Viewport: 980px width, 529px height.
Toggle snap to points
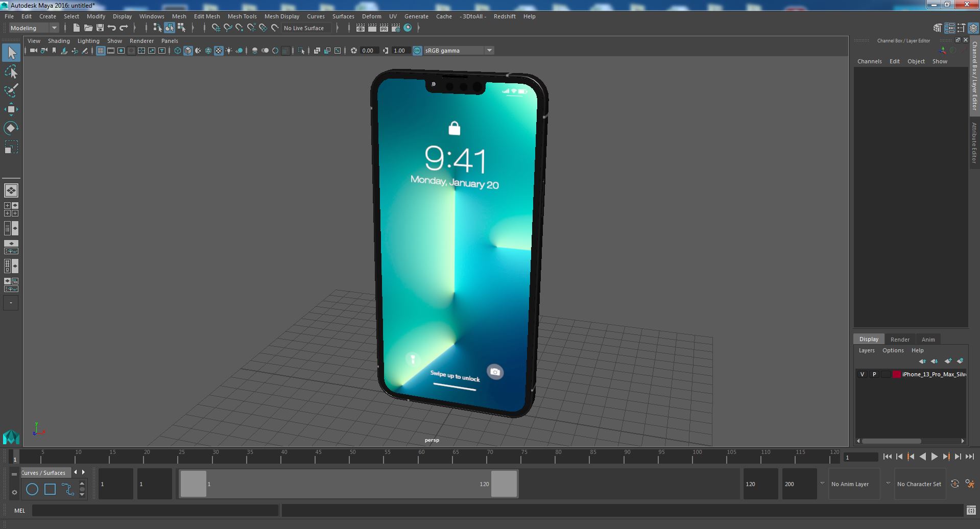pos(240,28)
